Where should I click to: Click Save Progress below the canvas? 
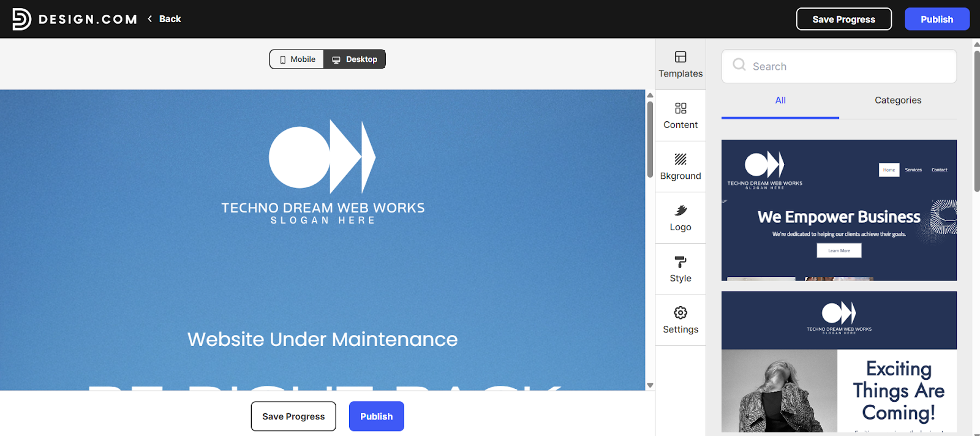(293, 416)
